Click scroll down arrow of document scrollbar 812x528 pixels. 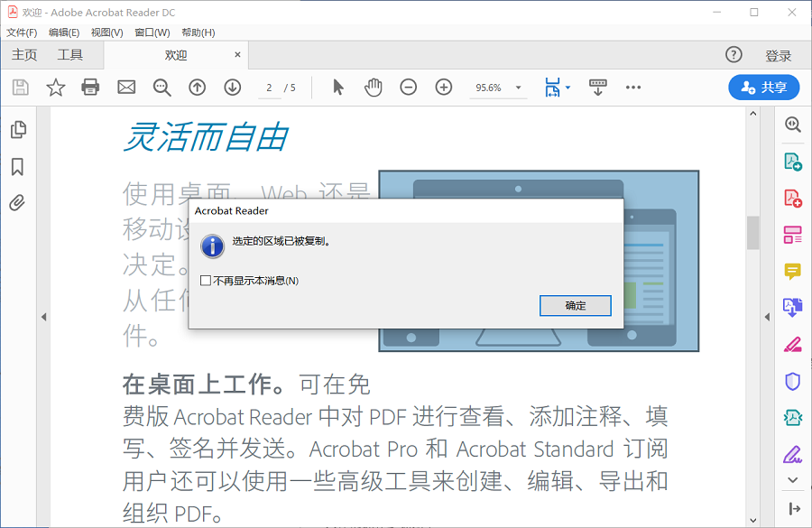pos(753,520)
